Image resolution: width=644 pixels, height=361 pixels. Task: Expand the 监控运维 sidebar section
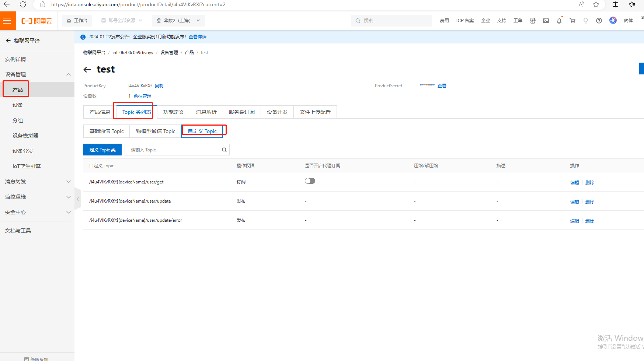[x=68, y=197]
